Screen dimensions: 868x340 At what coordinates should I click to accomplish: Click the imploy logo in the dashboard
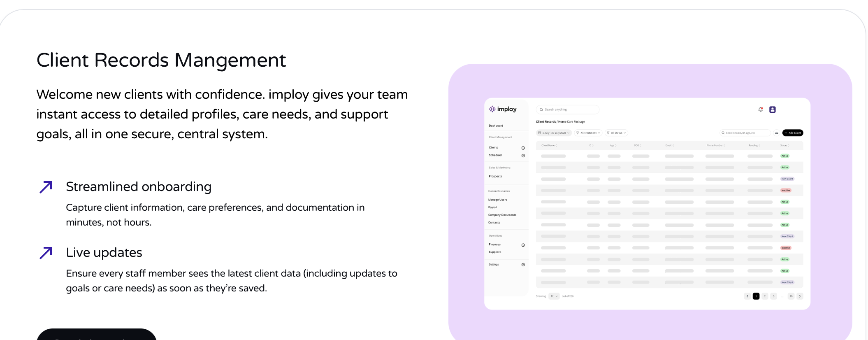[x=502, y=109]
